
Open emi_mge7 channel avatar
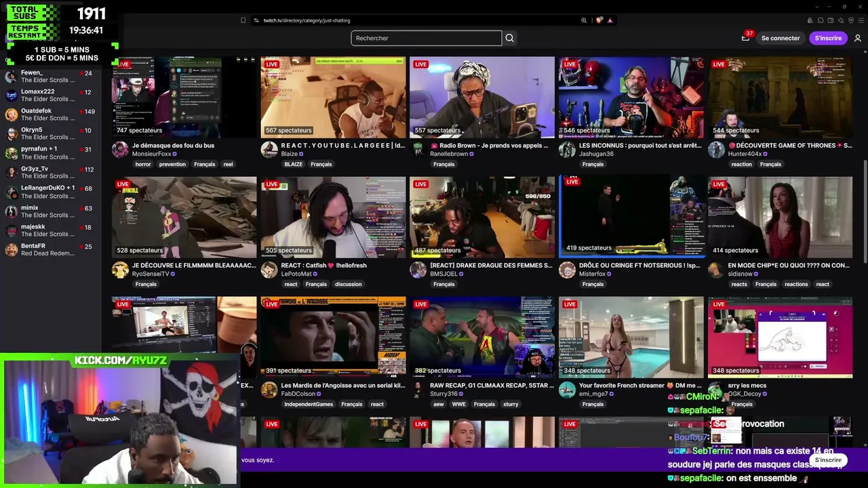click(567, 390)
